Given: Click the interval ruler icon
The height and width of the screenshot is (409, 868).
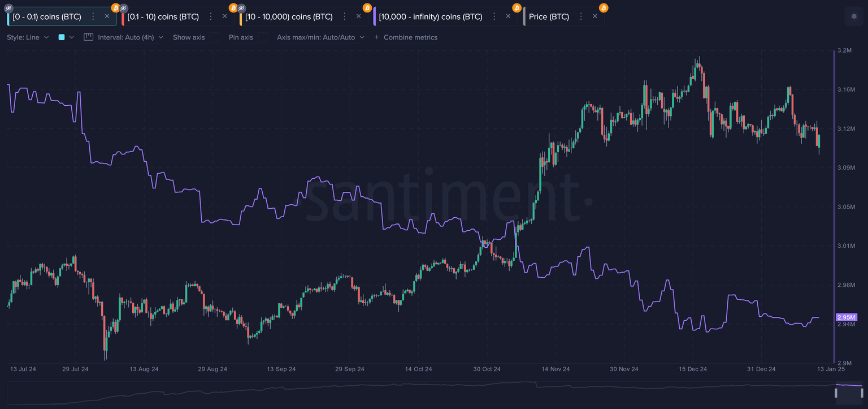Looking at the screenshot, I should 88,37.
